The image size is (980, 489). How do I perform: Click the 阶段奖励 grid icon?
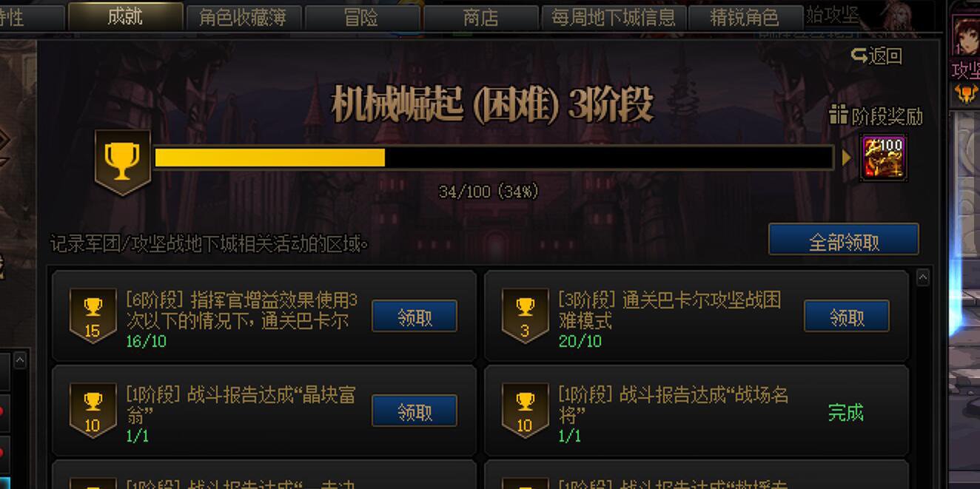[x=838, y=115]
